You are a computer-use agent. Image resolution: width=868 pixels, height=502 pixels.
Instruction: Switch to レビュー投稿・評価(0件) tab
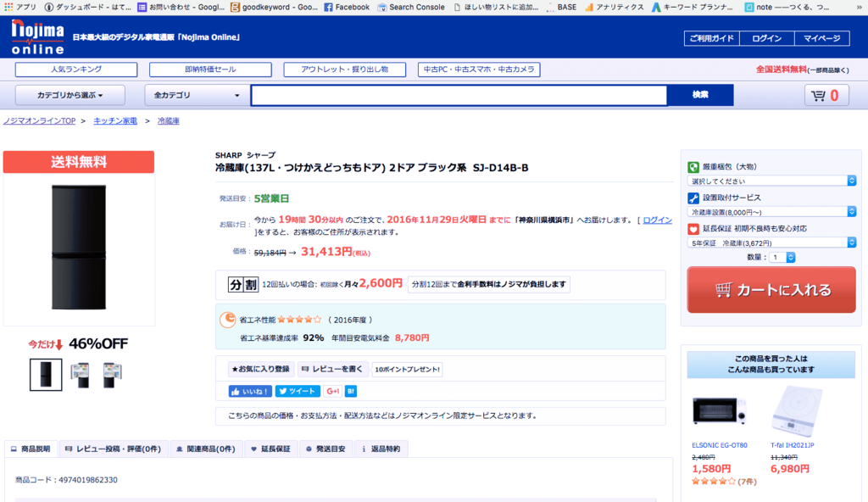pyautogui.click(x=114, y=449)
